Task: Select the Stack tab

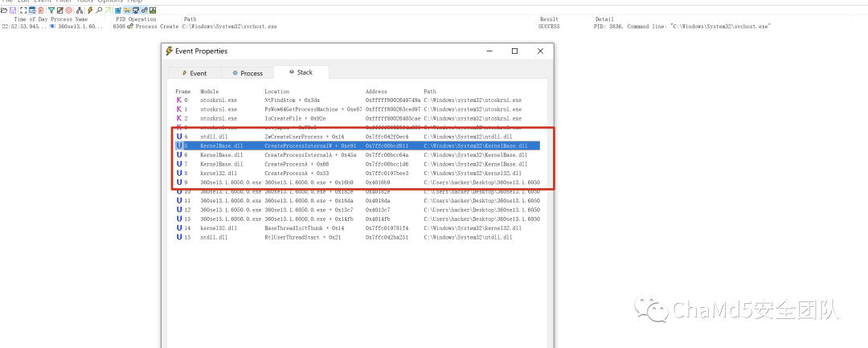Action: [x=301, y=72]
